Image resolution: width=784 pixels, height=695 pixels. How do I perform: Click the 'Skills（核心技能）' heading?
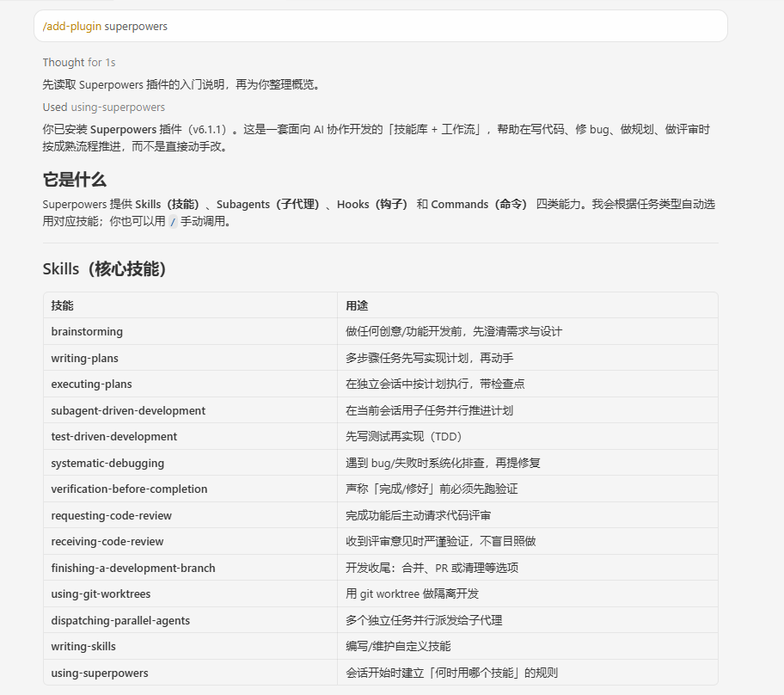[105, 269]
